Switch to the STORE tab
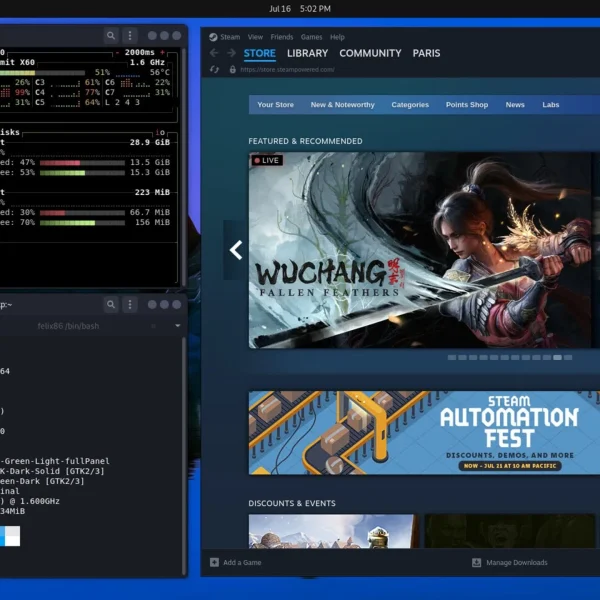Viewport: 600px width, 600px height. pos(259,53)
